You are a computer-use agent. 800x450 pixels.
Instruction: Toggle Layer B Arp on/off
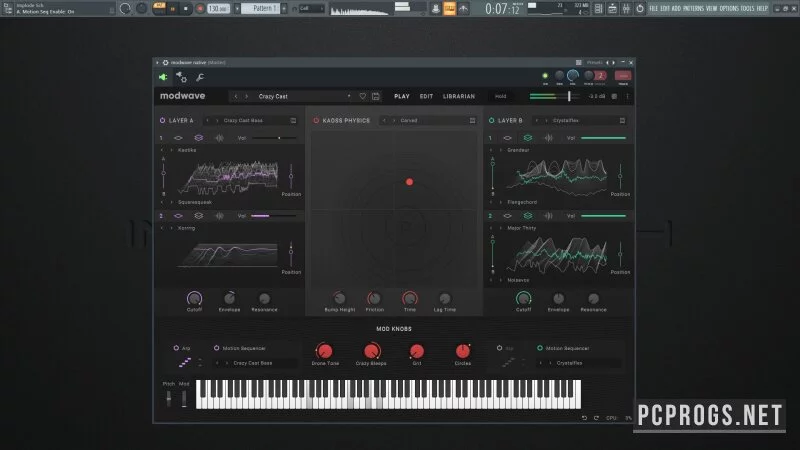pyautogui.click(x=499, y=348)
